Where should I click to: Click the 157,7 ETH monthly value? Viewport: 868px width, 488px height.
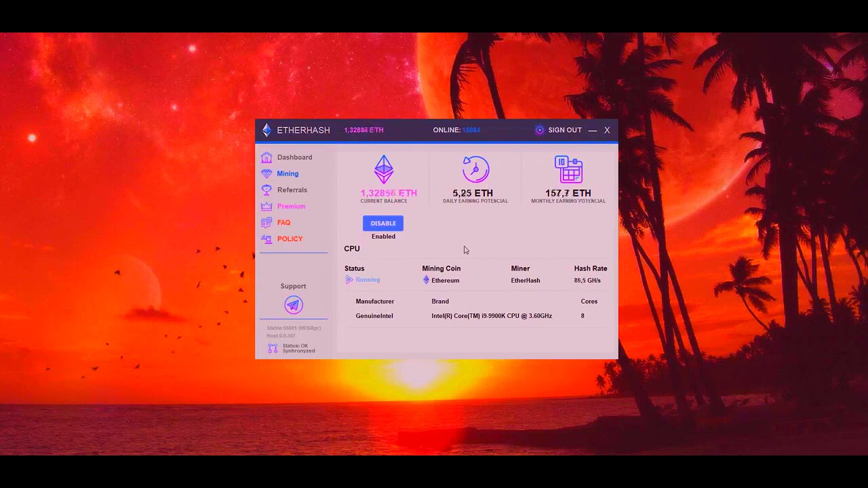pos(568,193)
